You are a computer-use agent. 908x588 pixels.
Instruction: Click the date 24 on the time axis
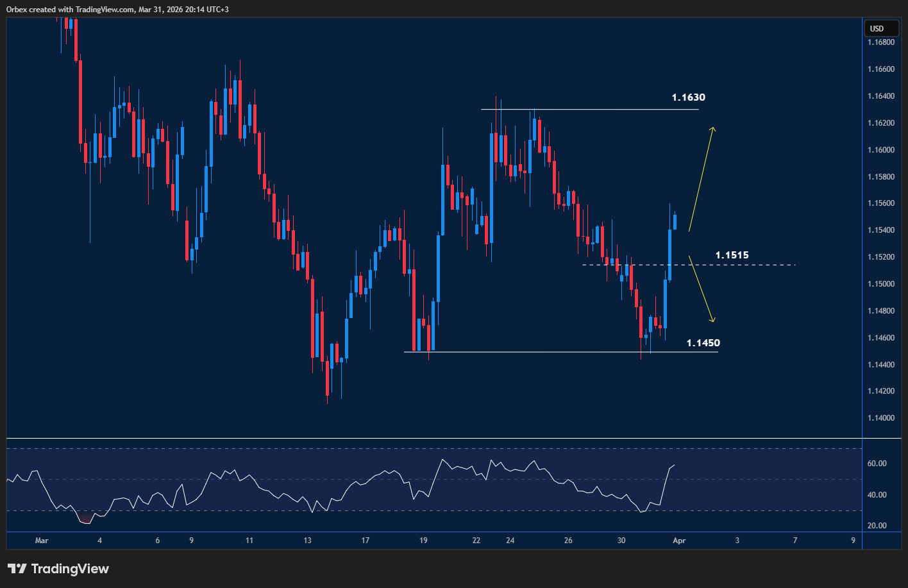(x=510, y=541)
